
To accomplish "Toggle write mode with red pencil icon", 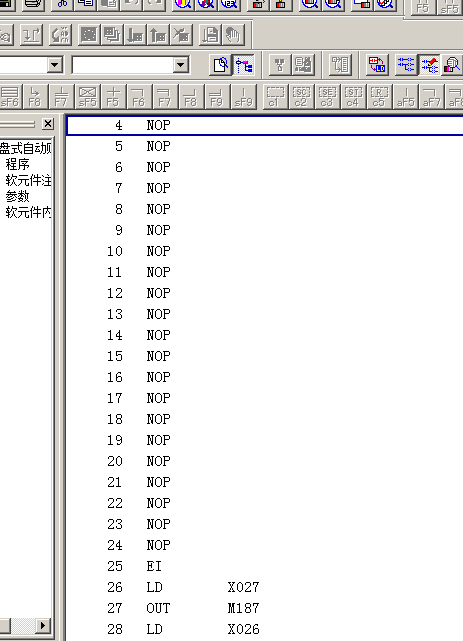I will (429, 65).
